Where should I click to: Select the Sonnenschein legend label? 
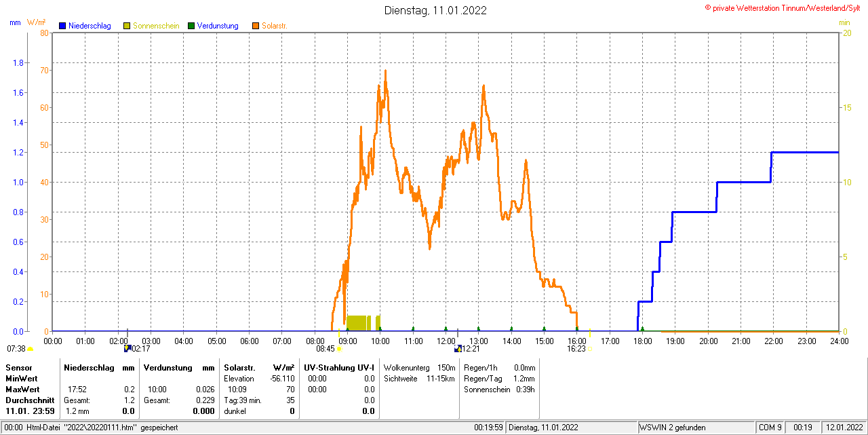pos(156,26)
